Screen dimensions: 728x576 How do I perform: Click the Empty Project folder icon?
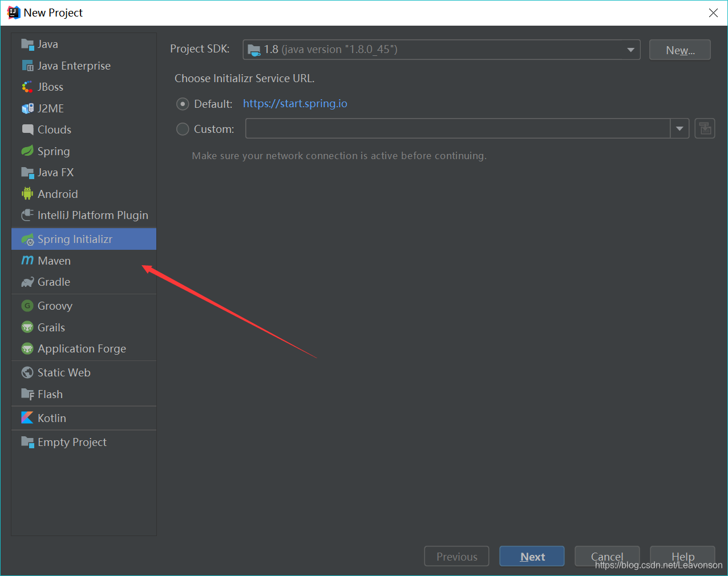[27, 442]
